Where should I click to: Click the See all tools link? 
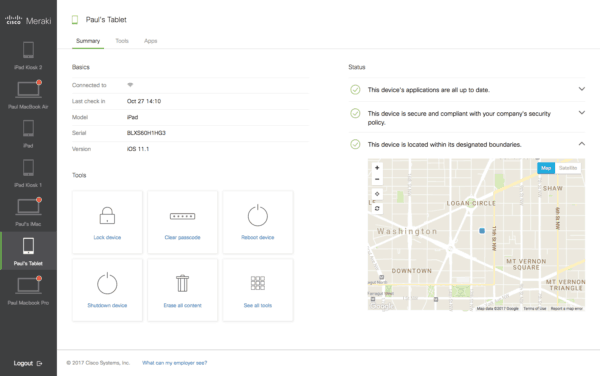[258, 306]
